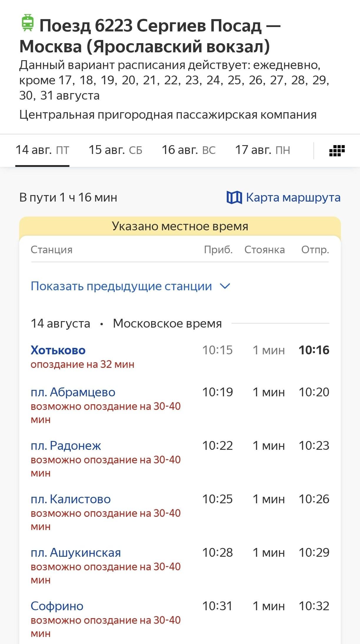Viewport: 360px width, 644px height.
Task: Click the Указано местное время banner
Action: coord(180,226)
